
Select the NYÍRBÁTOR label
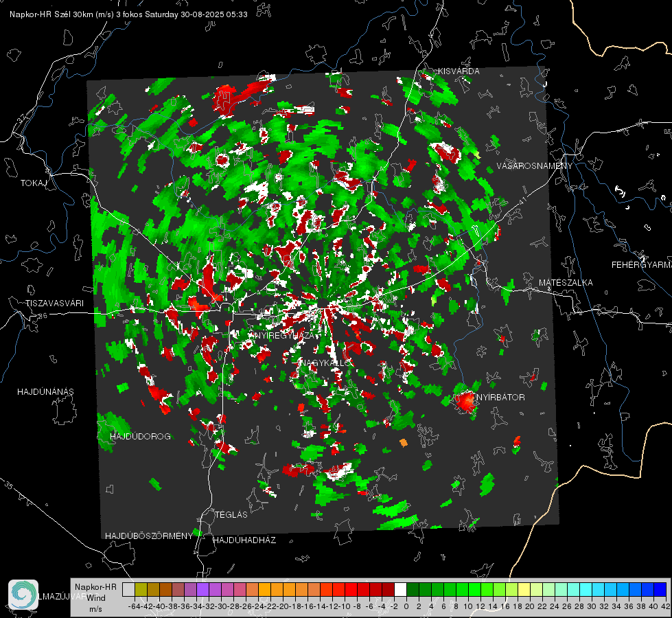pos(500,397)
